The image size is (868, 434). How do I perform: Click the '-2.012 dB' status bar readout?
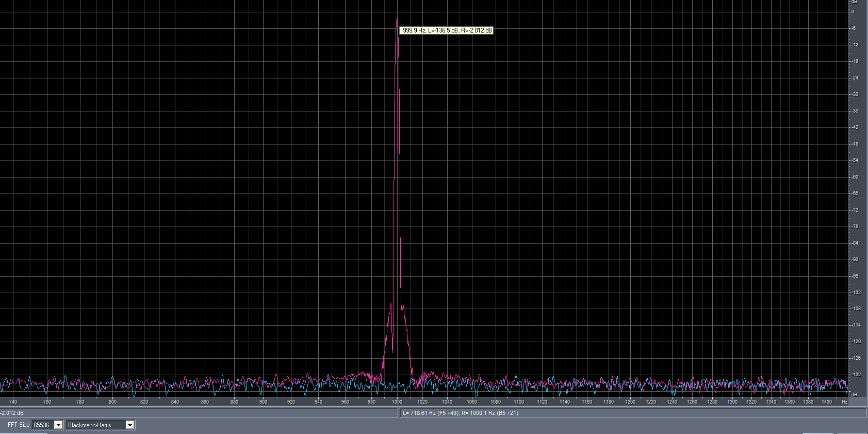(x=12, y=413)
